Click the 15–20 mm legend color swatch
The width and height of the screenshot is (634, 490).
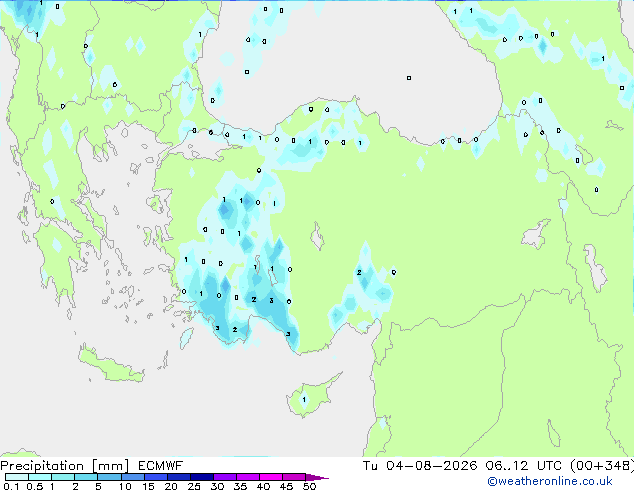[155, 477]
